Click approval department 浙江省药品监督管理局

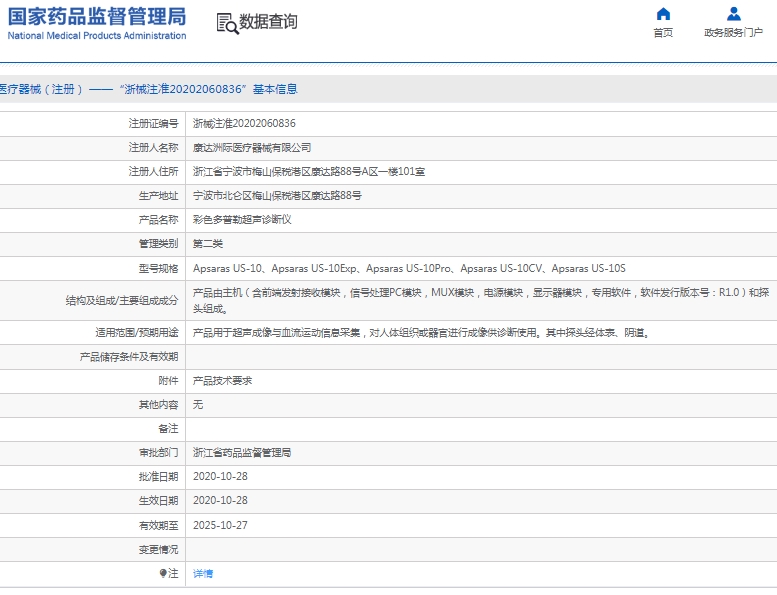[x=242, y=453]
